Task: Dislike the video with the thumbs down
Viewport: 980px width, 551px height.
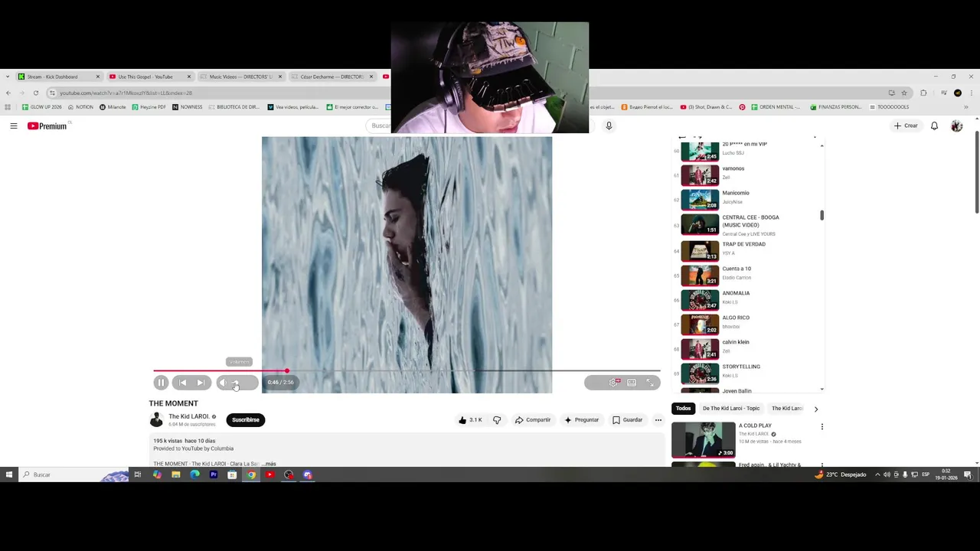Action: tap(497, 420)
